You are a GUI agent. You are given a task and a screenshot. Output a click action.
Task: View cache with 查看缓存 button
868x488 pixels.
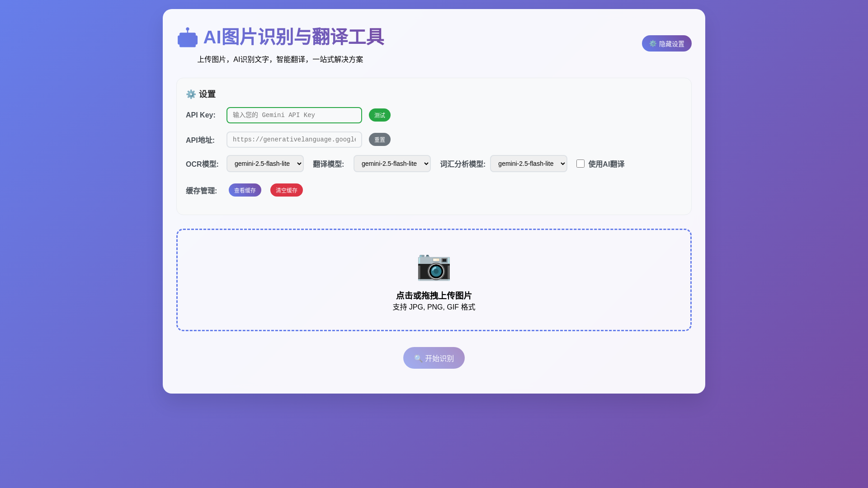(245, 190)
